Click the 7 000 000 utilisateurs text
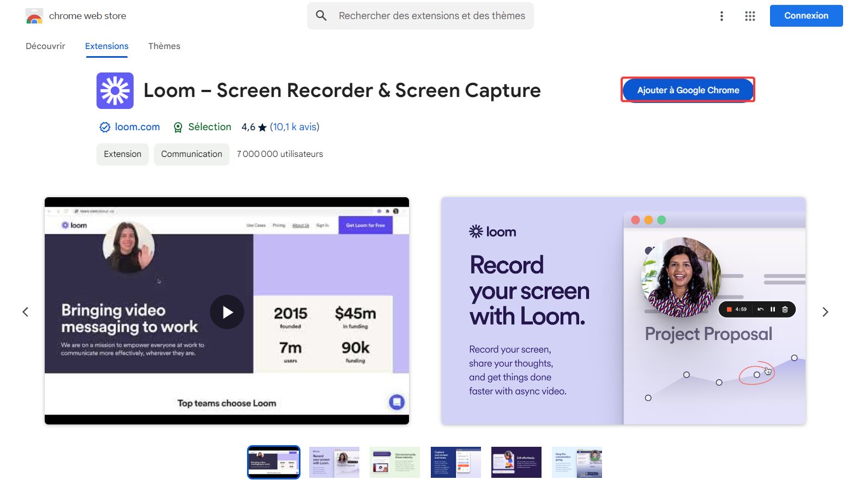This screenshot has width=854, height=504. click(x=280, y=154)
